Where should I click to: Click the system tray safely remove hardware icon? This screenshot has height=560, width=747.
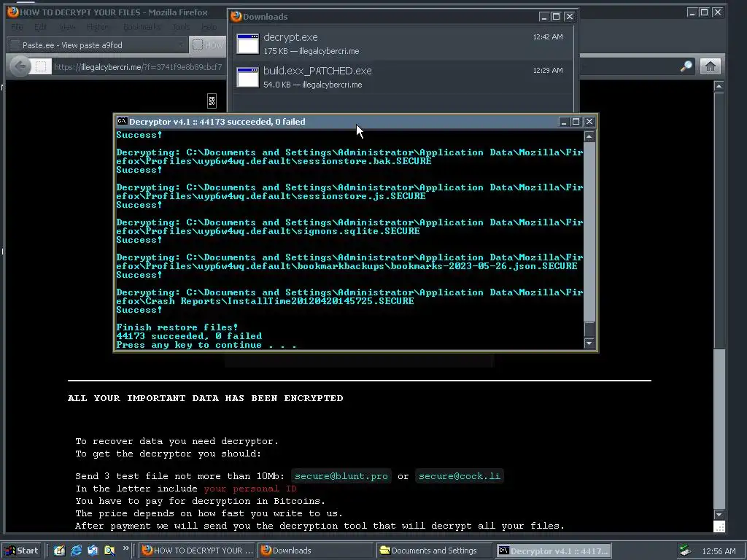click(686, 551)
